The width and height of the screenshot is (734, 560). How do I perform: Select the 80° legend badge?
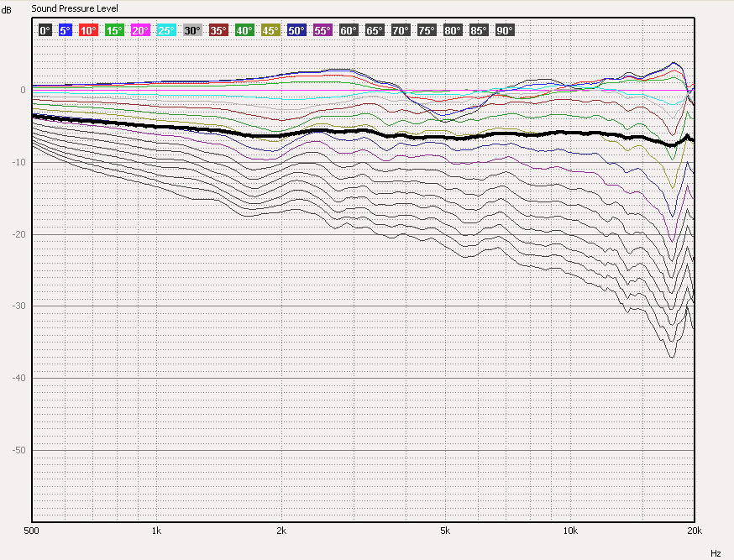click(453, 31)
